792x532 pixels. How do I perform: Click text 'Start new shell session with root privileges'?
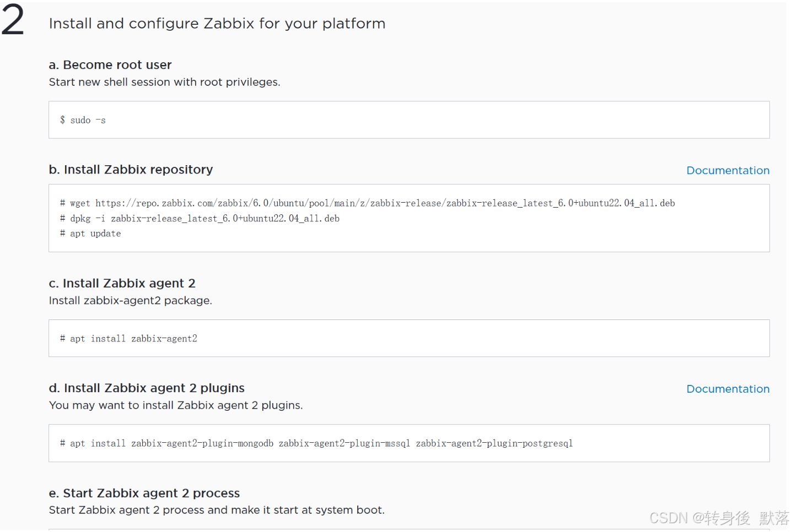[164, 82]
